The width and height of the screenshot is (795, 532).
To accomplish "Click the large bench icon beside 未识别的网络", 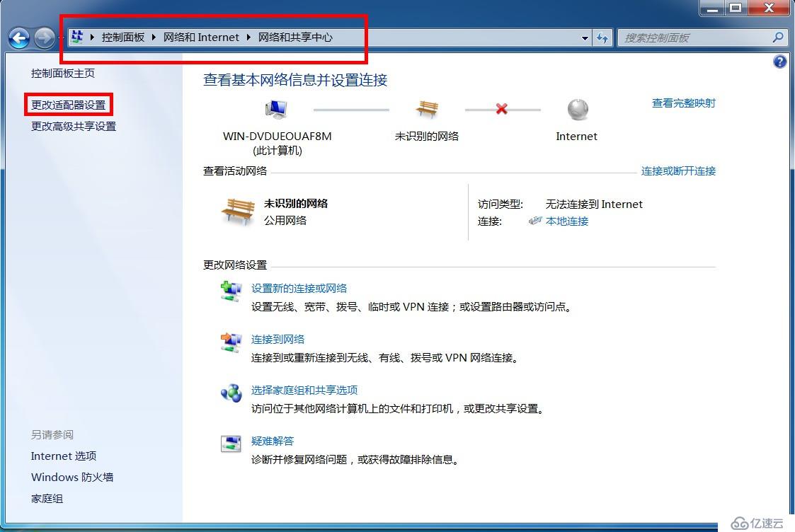I will pos(238,212).
